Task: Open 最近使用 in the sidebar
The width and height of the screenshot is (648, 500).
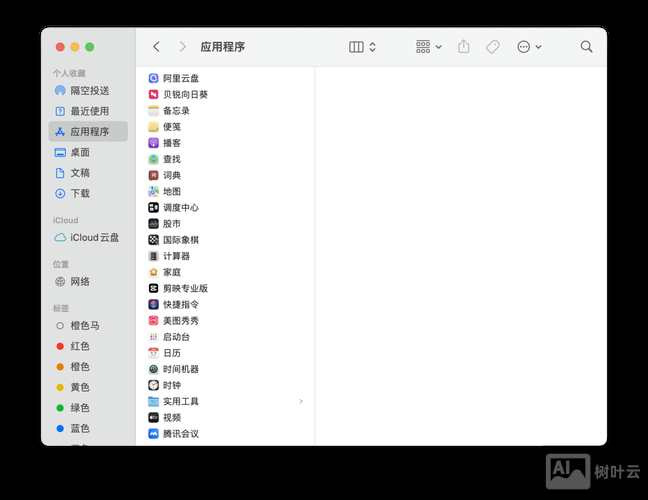Action: [x=88, y=111]
